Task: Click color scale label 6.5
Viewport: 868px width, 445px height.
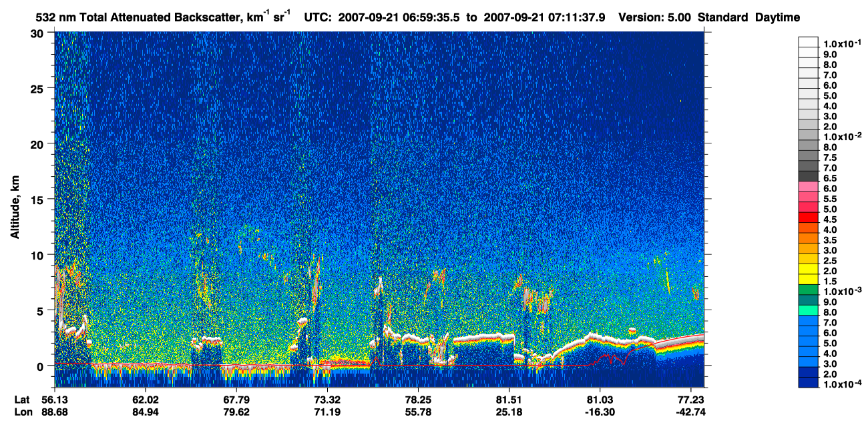Action: [831, 178]
